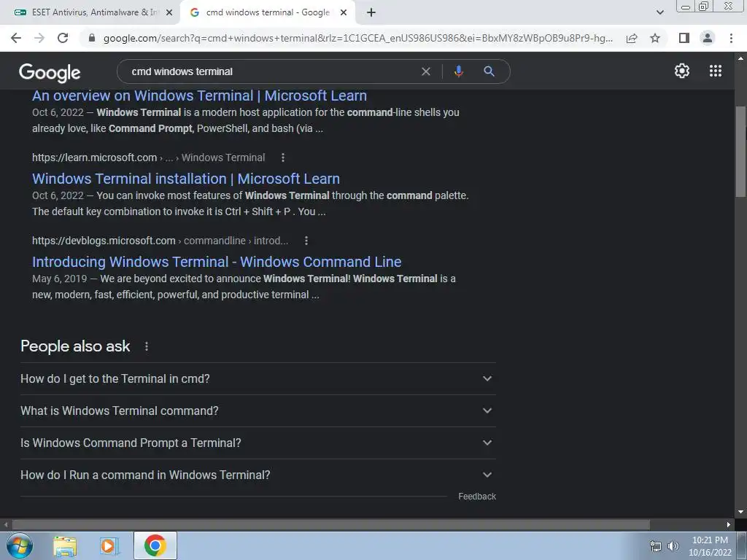Expand What is Windows Terminal command
This screenshot has height=560, width=747.
258,411
